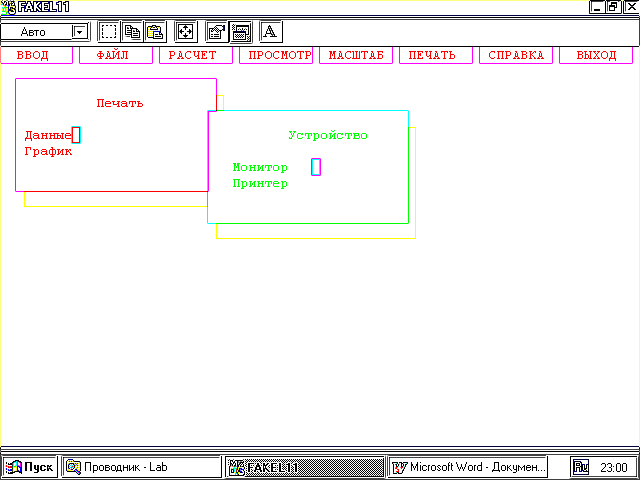Switch to Microsoft Word taskbar window

[468, 467]
